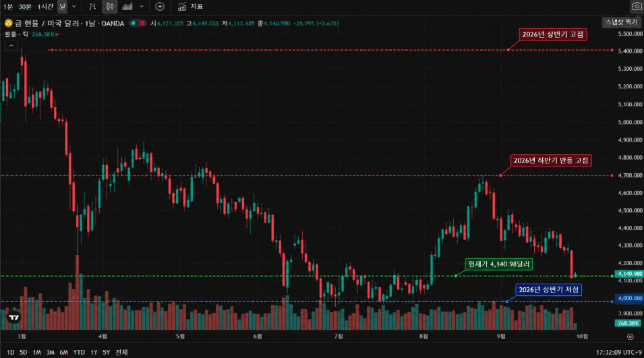
Task: Select the 2026년 상반기 저점 label
Action: (x=549, y=290)
